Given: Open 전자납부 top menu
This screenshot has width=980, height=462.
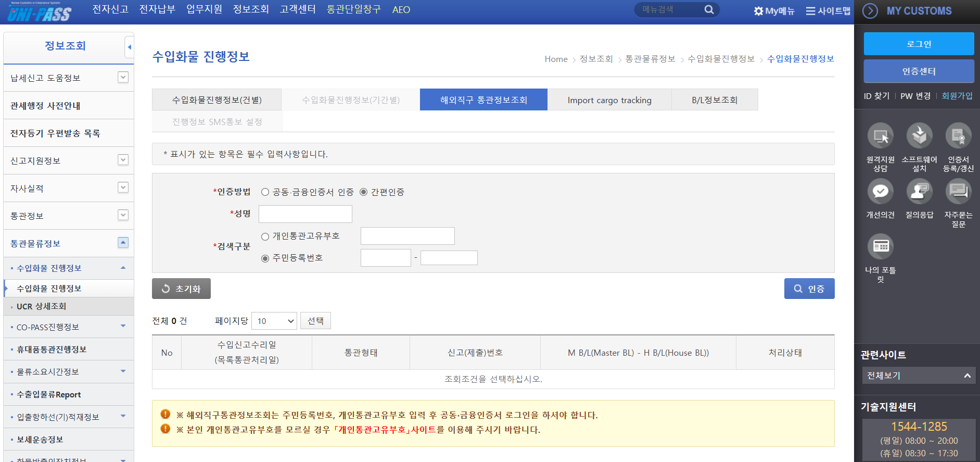Looking at the screenshot, I should click(x=157, y=9).
